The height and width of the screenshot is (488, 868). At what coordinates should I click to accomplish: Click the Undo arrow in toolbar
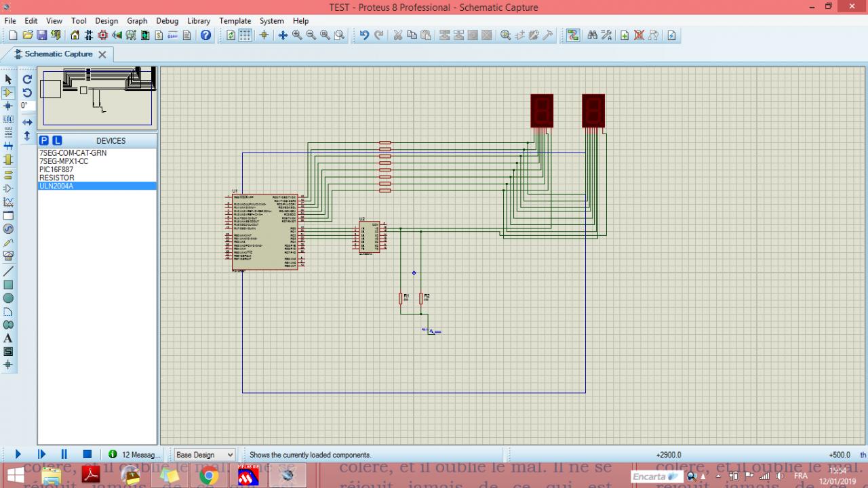(x=364, y=35)
